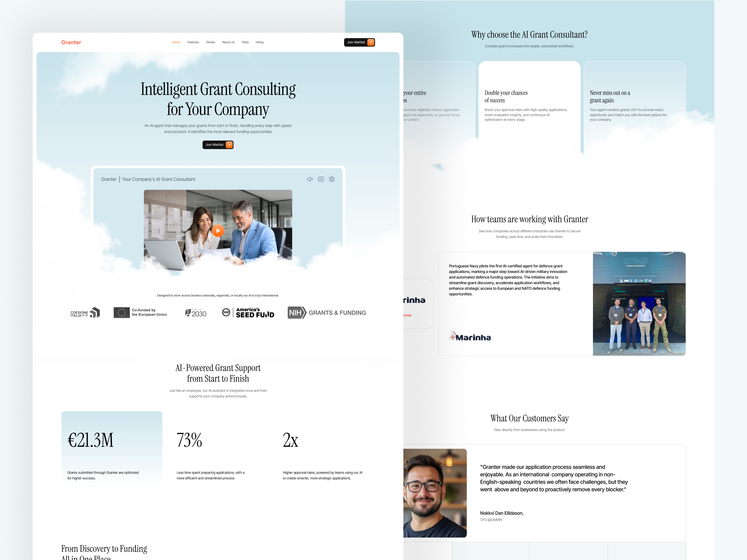747x560 pixels.
Task: Play the video with the orange play button
Action: coord(218,231)
